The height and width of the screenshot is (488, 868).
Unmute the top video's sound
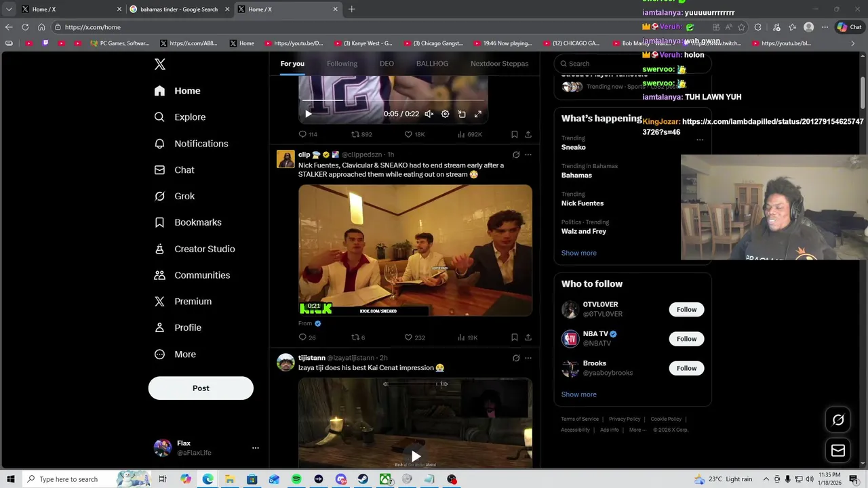[429, 114]
